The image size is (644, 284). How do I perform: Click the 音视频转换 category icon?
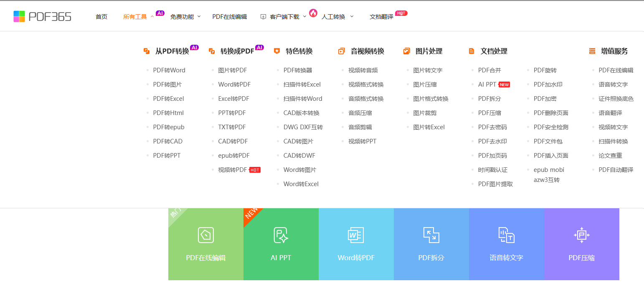tap(341, 51)
